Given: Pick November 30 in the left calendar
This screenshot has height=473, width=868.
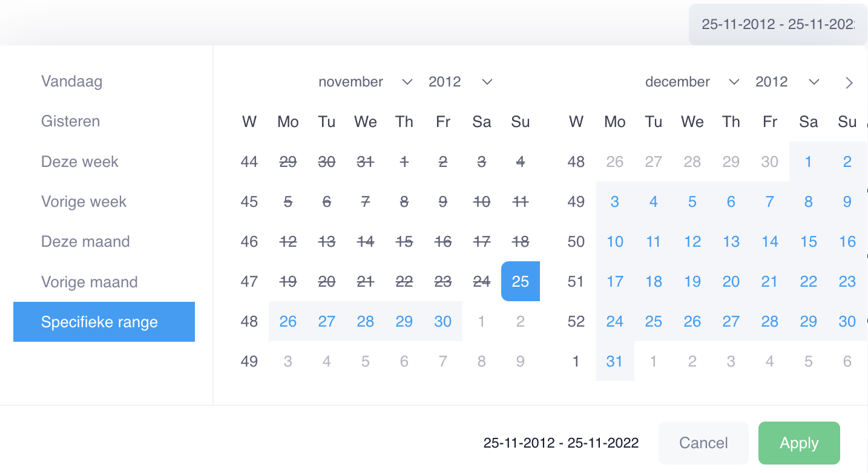Looking at the screenshot, I should [x=443, y=321].
